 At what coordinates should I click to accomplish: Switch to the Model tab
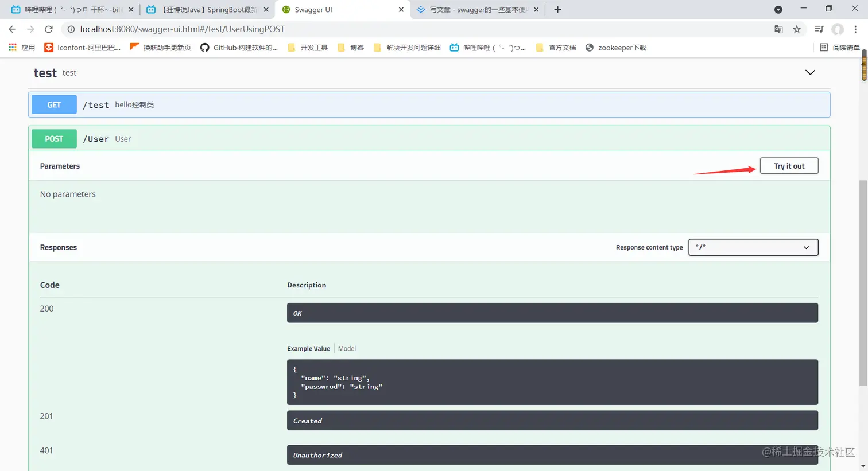pos(347,348)
